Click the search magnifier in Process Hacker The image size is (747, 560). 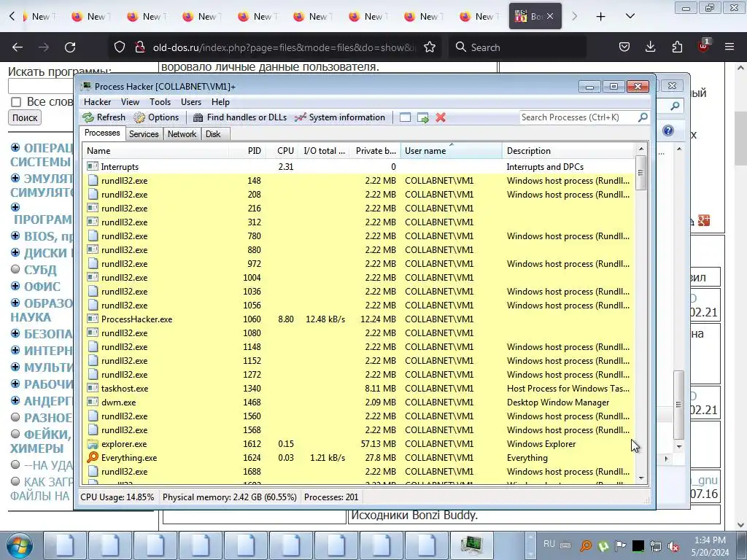pyautogui.click(x=643, y=117)
